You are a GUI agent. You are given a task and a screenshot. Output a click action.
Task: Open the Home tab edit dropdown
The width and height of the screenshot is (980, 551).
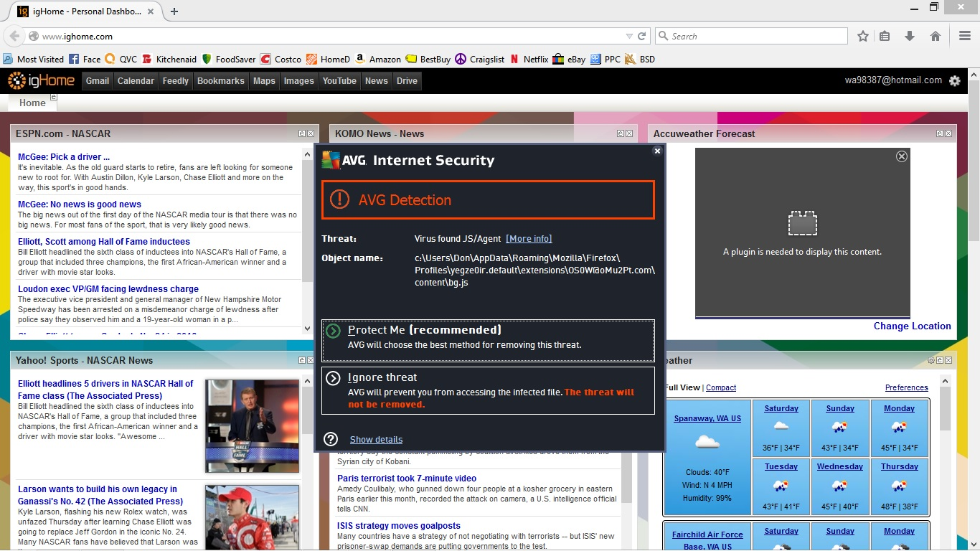point(53,98)
